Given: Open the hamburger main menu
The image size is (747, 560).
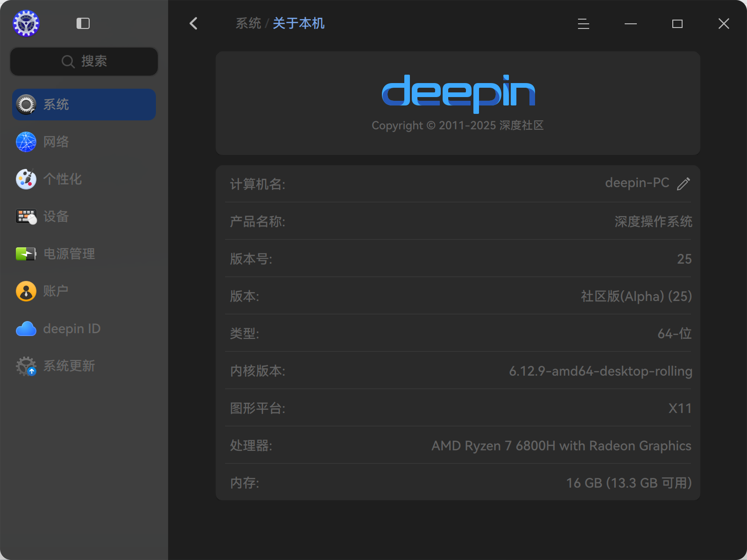Looking at the screenshot, I should [584, 23].
